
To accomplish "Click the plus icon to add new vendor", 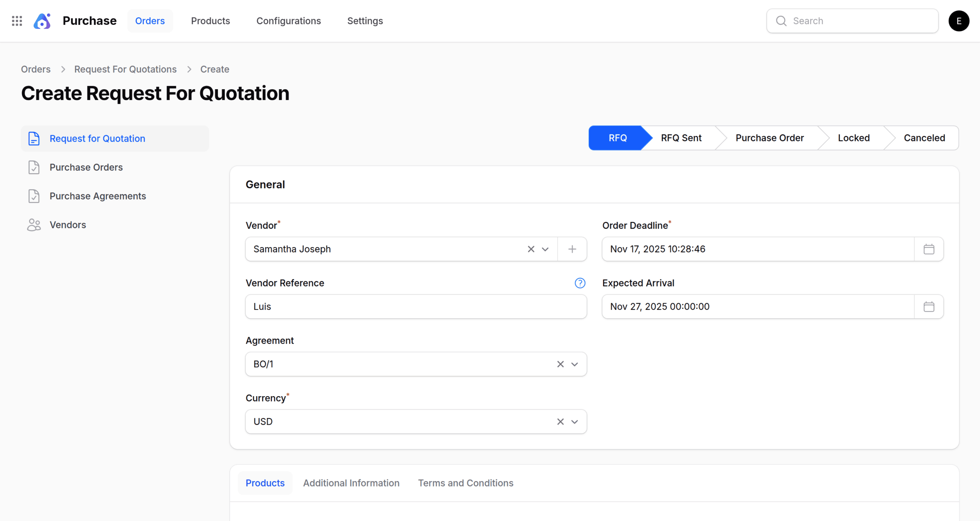I will tap(572, 249).
